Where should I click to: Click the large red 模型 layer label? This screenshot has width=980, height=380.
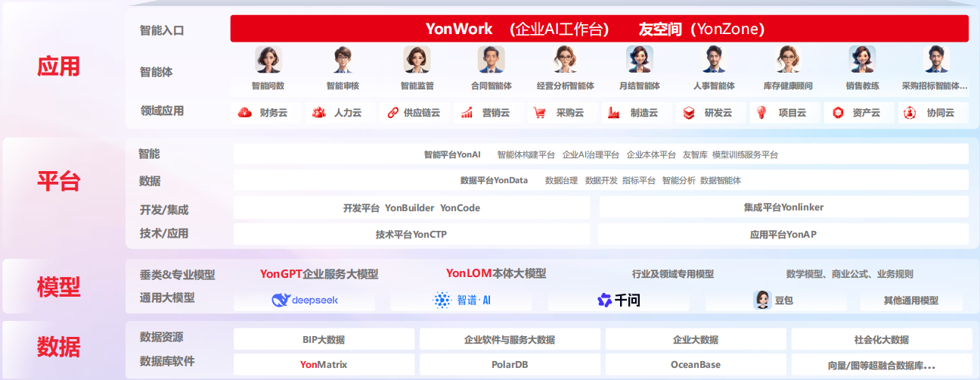(58, 287)
